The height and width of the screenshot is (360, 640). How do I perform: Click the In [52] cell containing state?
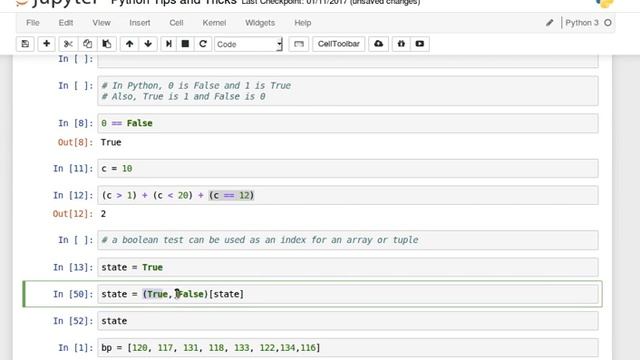point(348,321)
